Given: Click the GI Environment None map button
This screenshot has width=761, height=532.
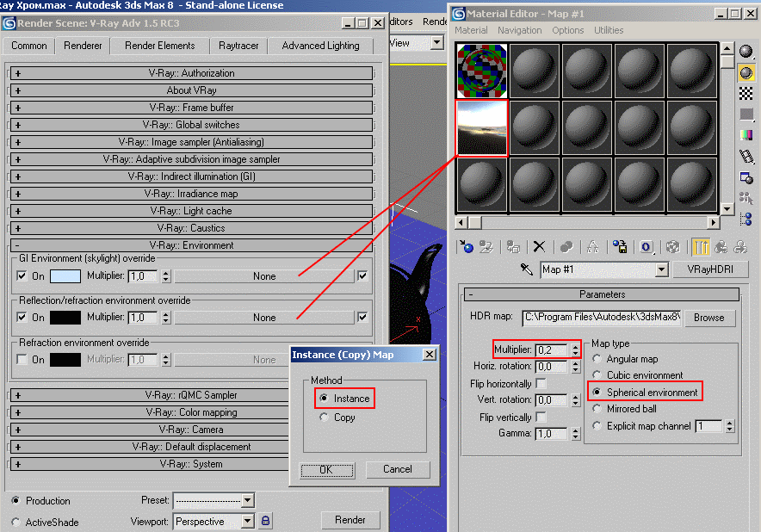Looking at the screenshot, I should coord(264,276).
